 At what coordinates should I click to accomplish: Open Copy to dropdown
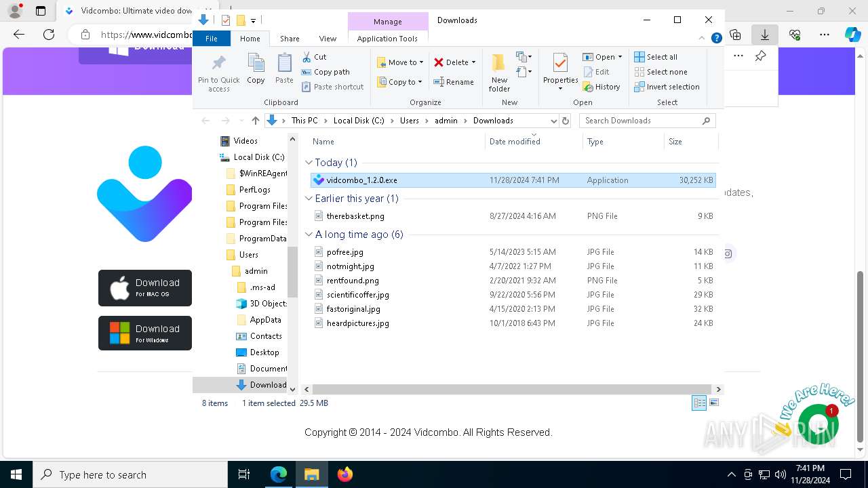pyautogui.click(x=400, y=82)
